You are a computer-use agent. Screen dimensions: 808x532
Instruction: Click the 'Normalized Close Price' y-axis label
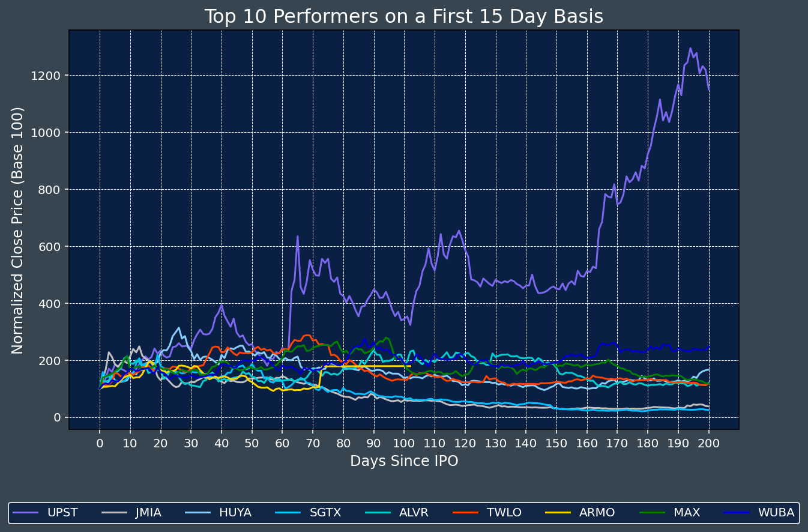17,230
